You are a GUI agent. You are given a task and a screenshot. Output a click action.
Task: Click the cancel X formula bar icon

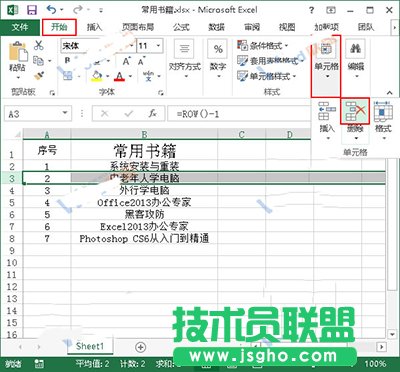105,114
